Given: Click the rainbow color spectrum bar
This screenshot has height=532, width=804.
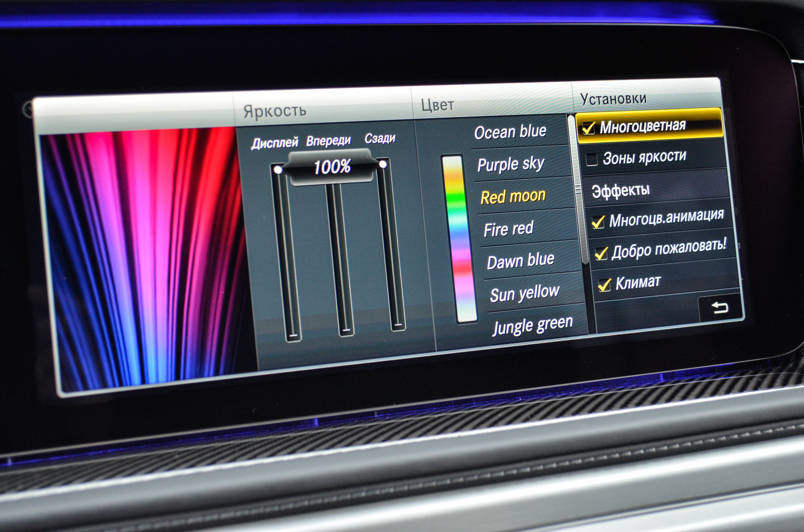Looking at the screenshot, I should (x=459, y=239).
